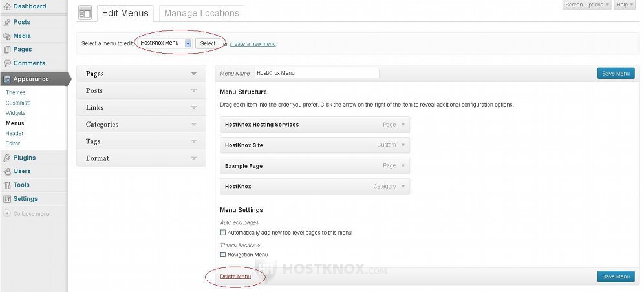
Task: Open the Settings menu item
Action: (25, 199)
